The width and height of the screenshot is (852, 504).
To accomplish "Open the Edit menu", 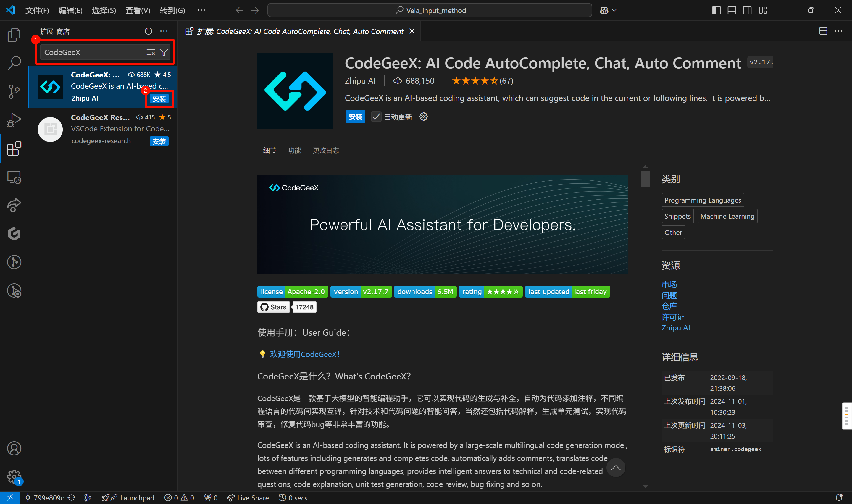I will point(70,11).
